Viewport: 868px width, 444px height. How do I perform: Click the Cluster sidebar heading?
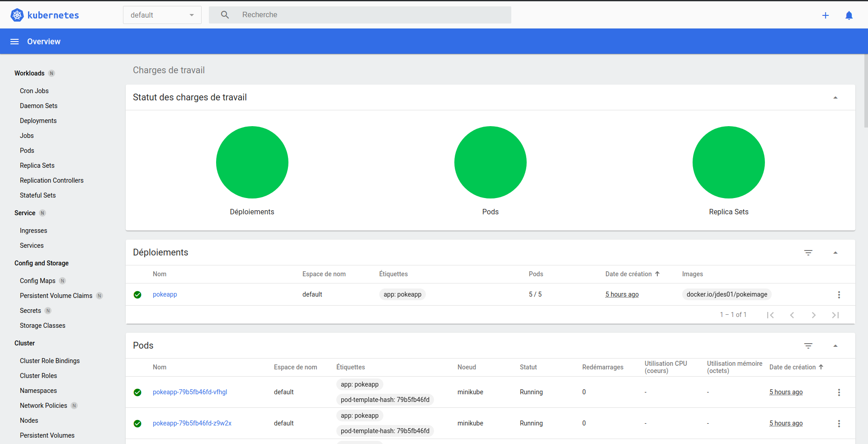click(24, 343)
